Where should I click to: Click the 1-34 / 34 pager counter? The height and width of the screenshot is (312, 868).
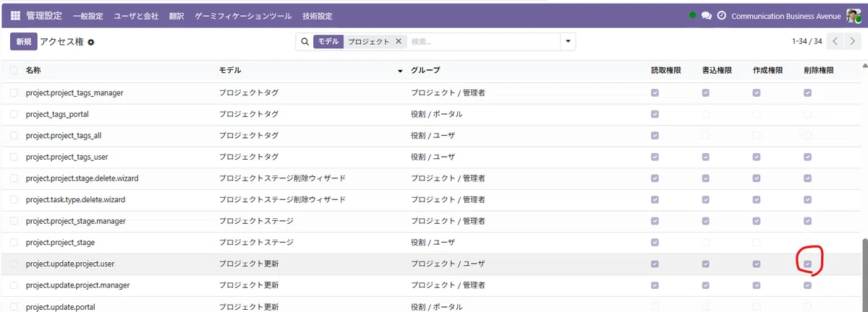tap(807, 41)
